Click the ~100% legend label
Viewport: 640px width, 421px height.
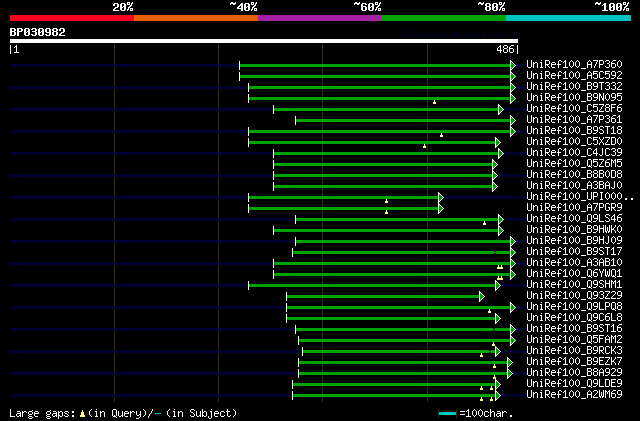click(x=612, y=7)
